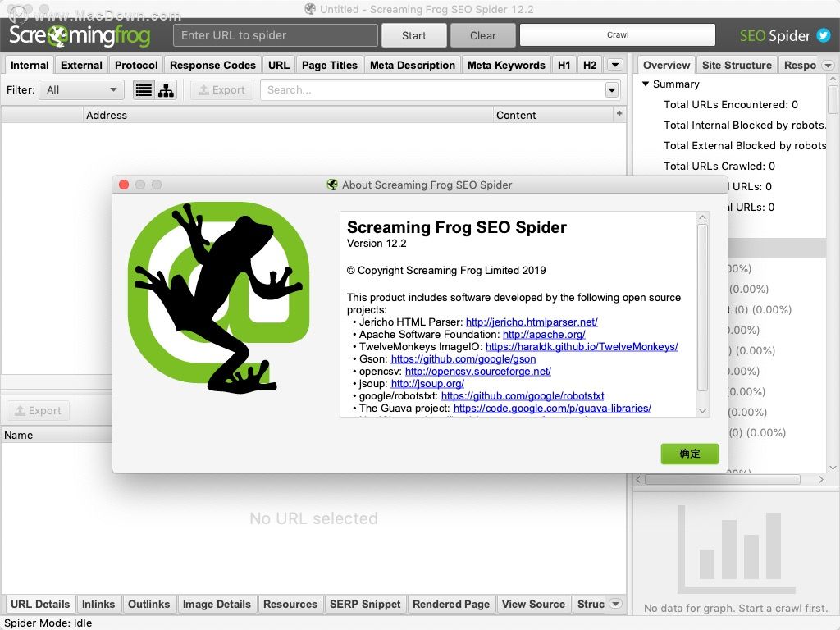Image resolution: width=840 pixels, height=630 pixels.
Task: Sort by the Content column header
Action: [x=554, y=115]
